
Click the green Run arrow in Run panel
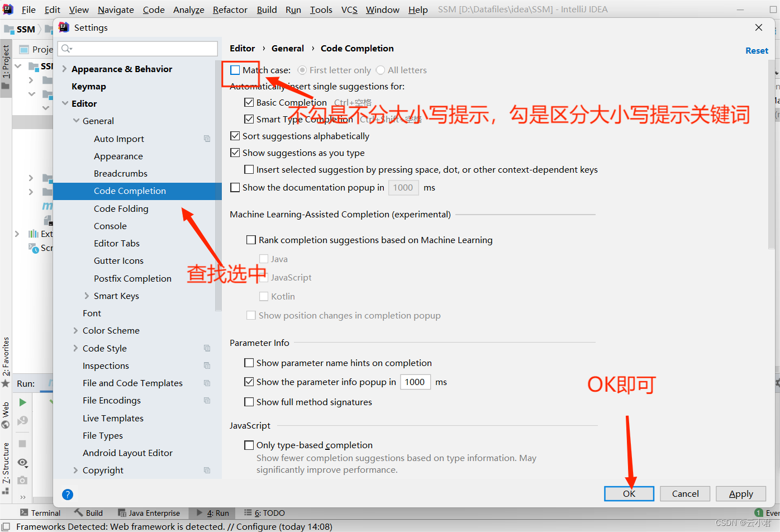coord(22,402)
